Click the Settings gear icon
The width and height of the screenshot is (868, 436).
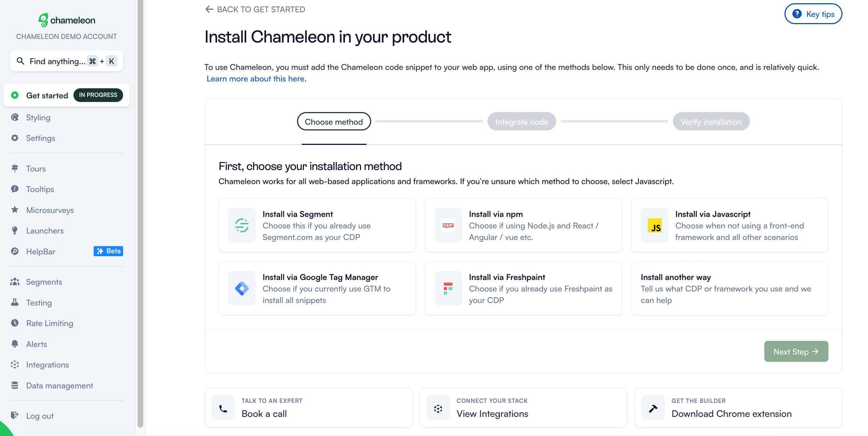click(15, 138)
